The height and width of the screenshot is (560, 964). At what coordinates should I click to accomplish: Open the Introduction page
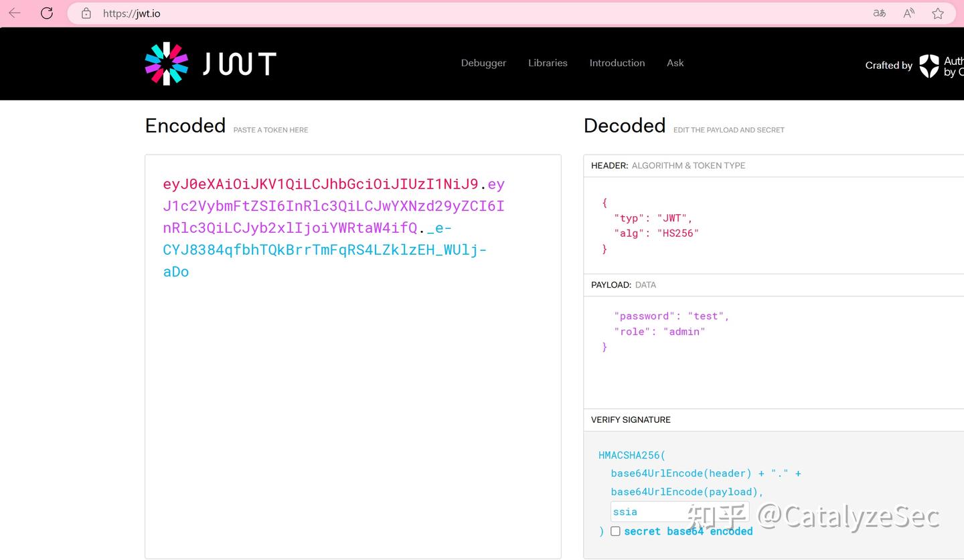[617, 63]
